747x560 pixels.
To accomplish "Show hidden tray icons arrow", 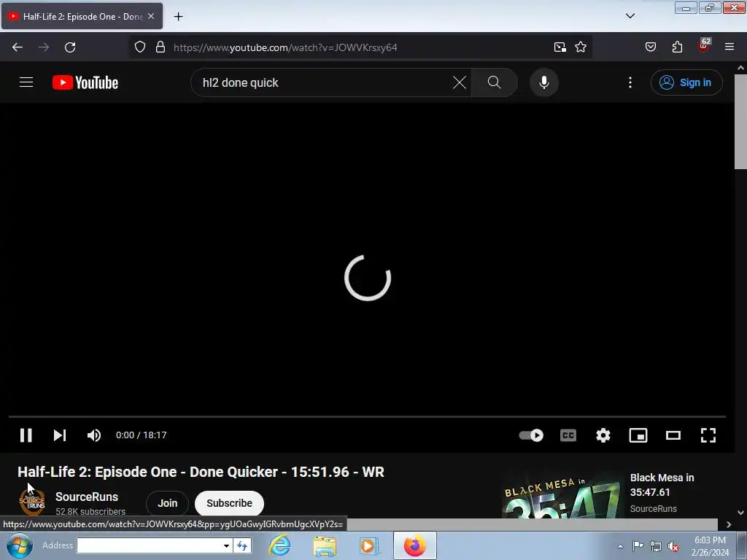I will pyautogui.click(x=620, y=546).
